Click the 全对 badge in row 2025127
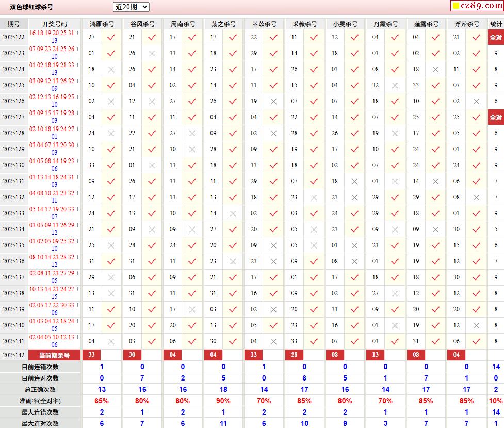Screen dimensions: 504x428 (x=496, y=117)
